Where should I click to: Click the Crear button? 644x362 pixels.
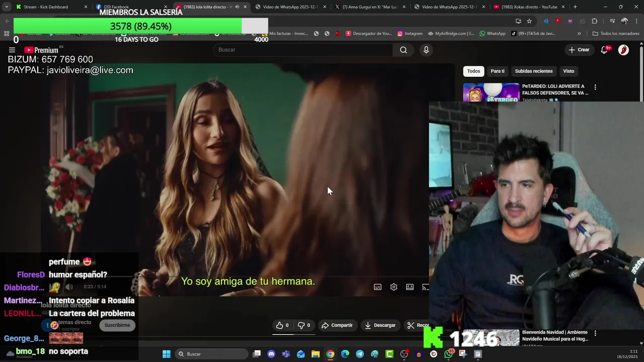(x=579, y=50)
